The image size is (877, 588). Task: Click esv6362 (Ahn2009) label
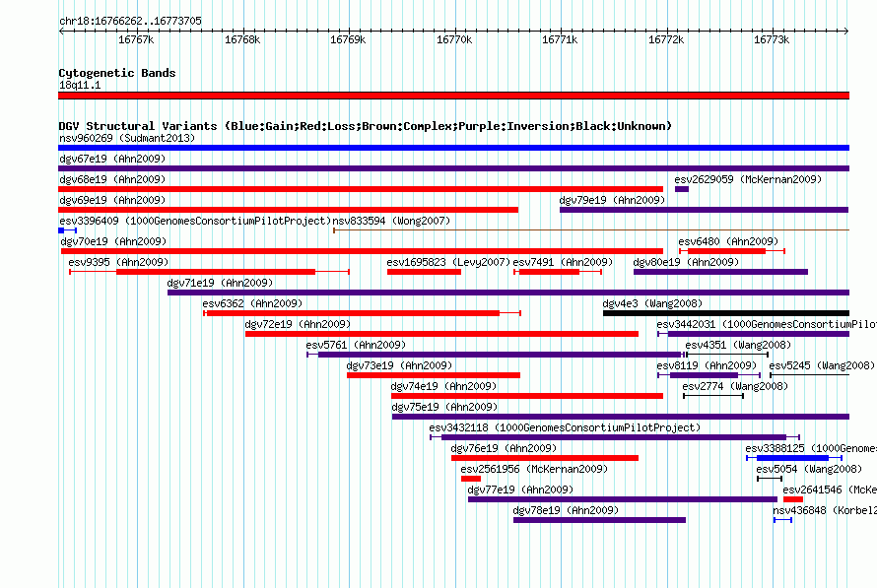point(252,303)
